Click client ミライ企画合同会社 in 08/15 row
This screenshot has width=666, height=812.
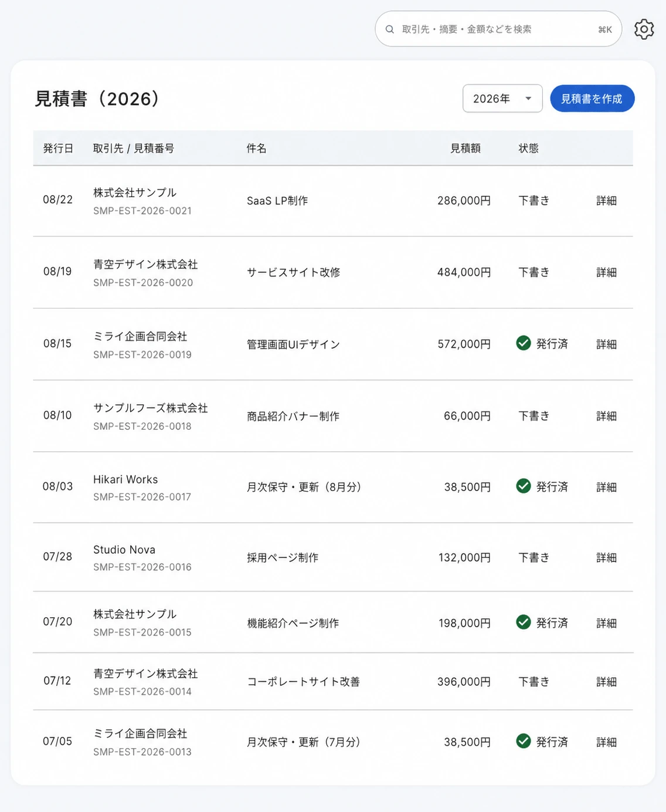140,336
